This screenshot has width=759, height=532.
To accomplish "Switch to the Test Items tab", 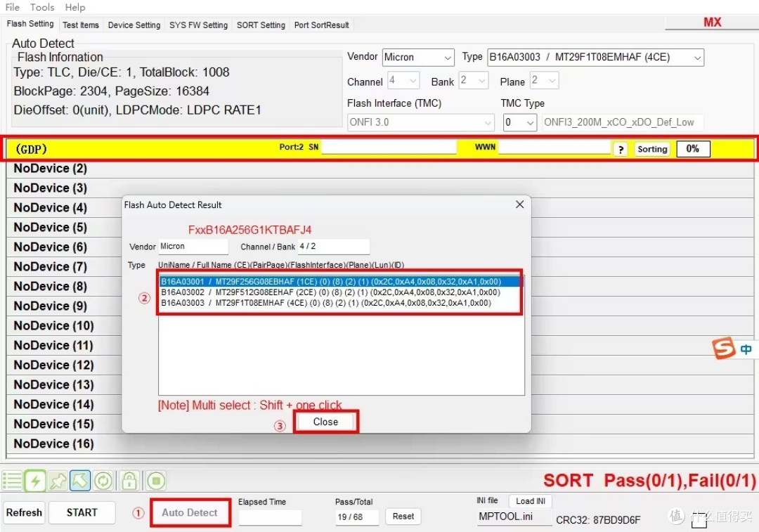I will pyautogui.click(x=81, y=25).
